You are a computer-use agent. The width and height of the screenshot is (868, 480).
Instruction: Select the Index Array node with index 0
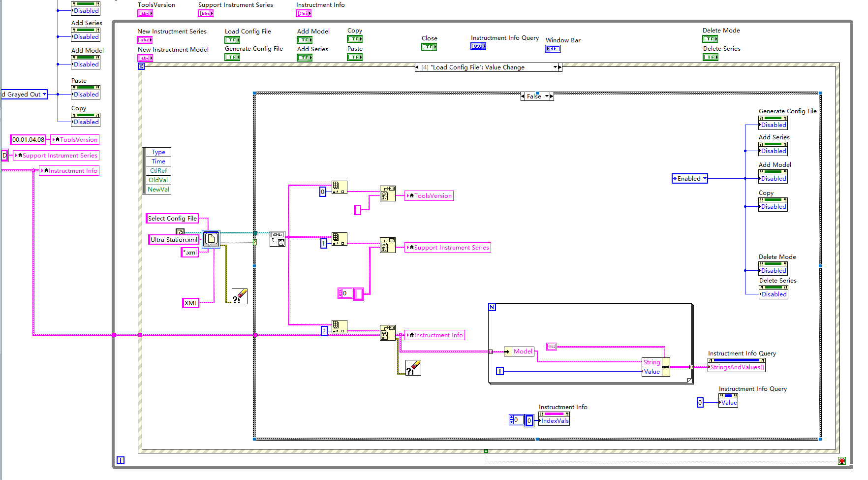[x=340, y=187]
